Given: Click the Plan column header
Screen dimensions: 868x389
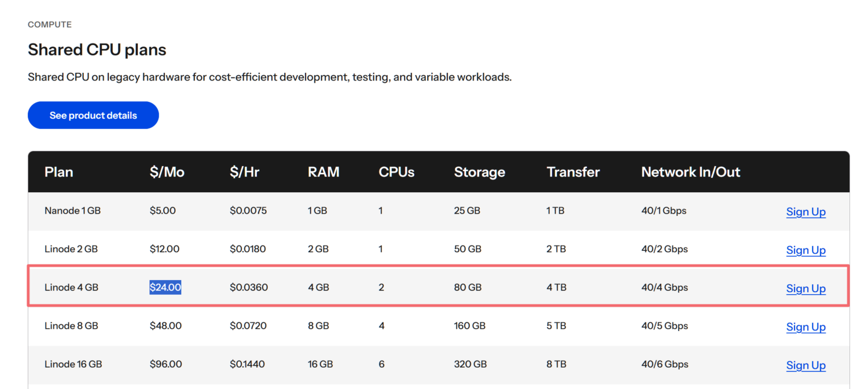Looking at the screenshot, I should point(59,172).
